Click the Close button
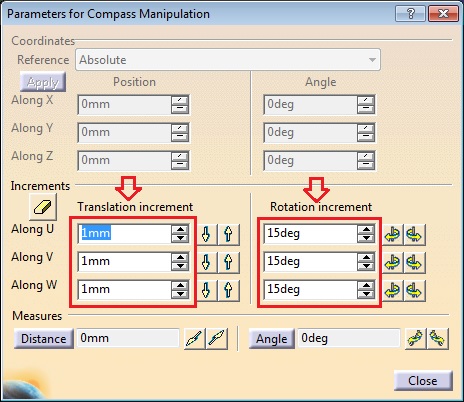The width and height of the screenshot is (464, 402). click(423, 380)
